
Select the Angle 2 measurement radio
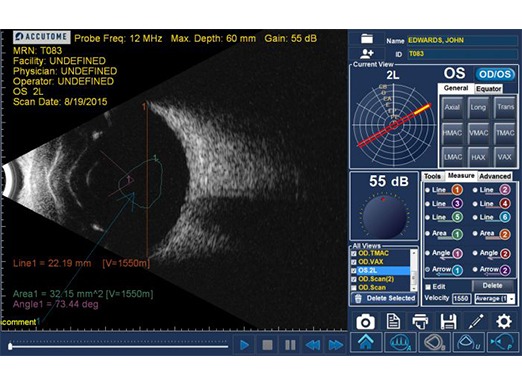(475, 253)
